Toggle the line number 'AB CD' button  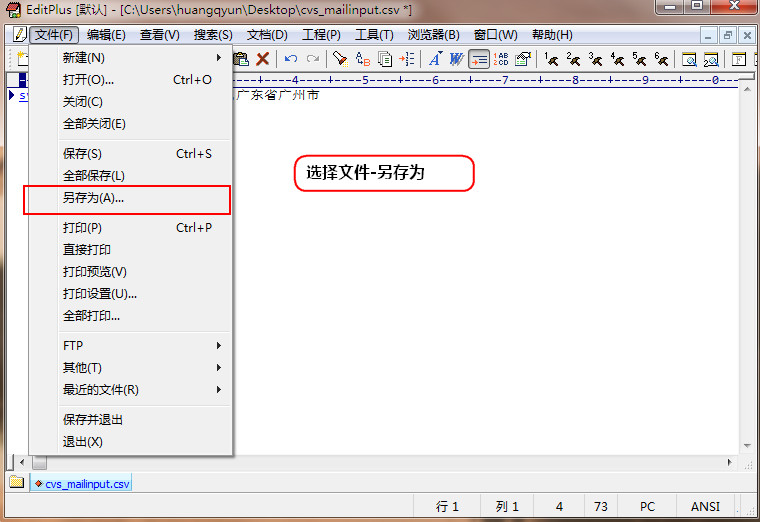click(501, 59)
